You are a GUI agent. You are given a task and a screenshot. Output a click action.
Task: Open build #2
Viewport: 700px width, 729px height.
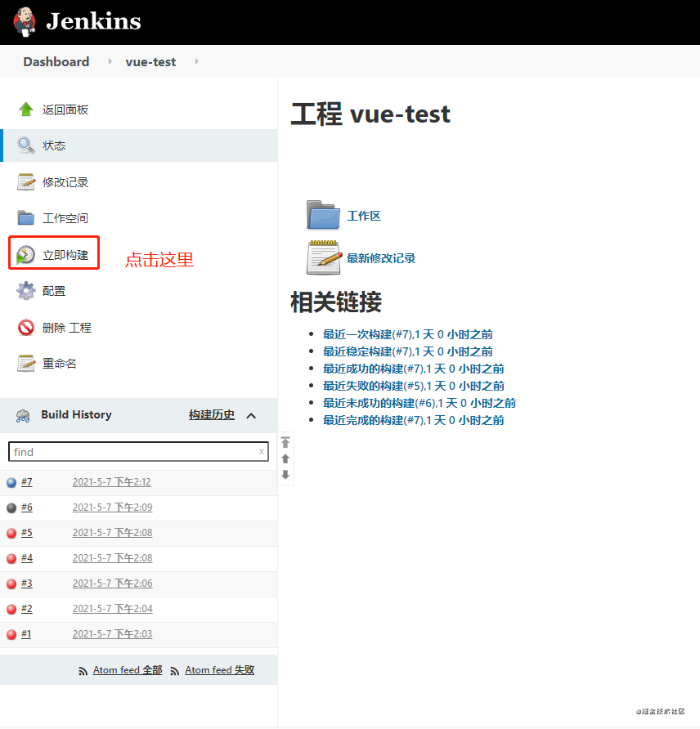26,609
